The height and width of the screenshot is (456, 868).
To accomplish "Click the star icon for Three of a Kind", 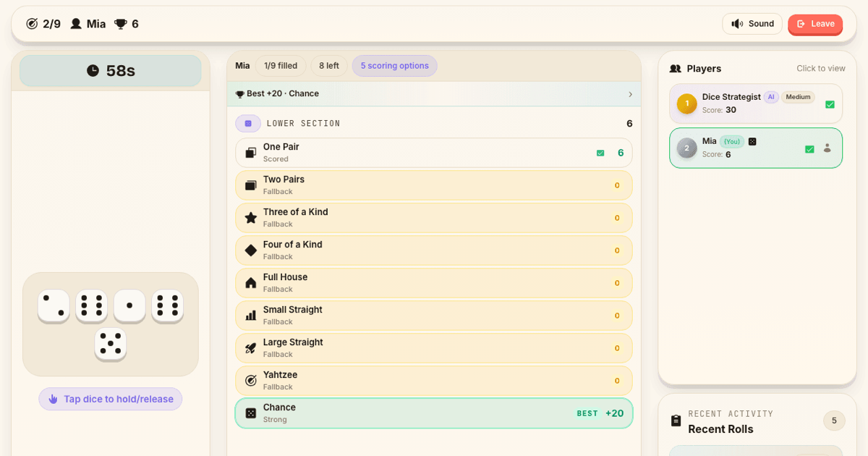I will (251, 218).
